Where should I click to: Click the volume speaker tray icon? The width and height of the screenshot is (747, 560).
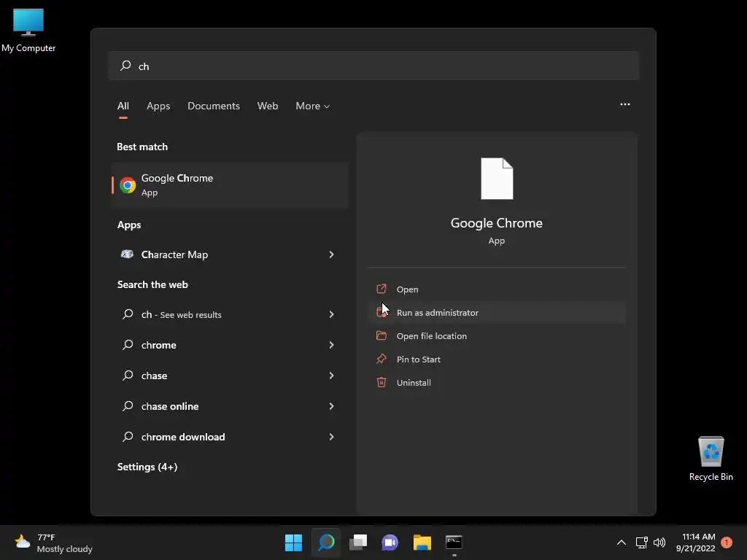[x=659, y=542]
